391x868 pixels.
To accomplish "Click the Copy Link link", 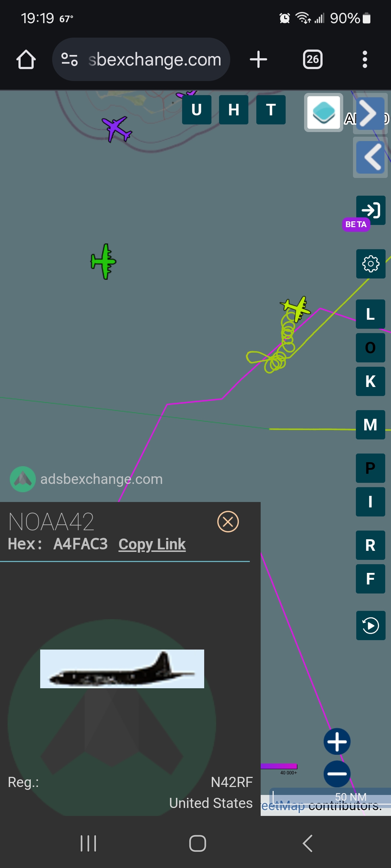I will click(x=152, y=544).
